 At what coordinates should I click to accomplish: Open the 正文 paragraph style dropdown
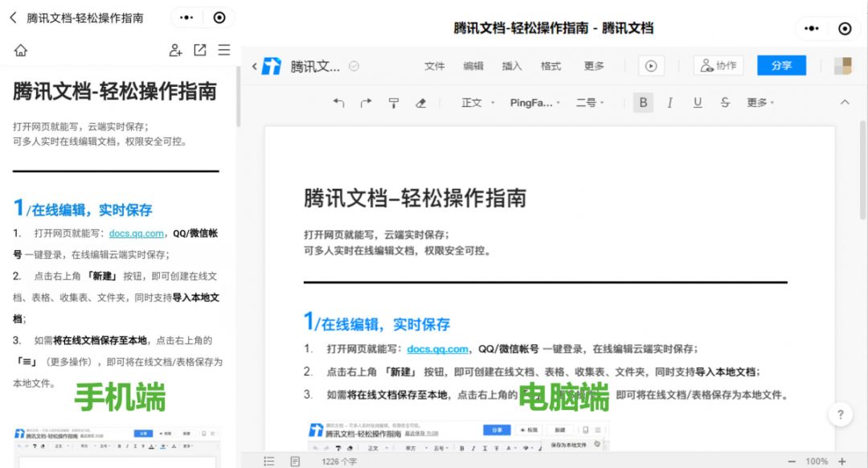(477, 102)
